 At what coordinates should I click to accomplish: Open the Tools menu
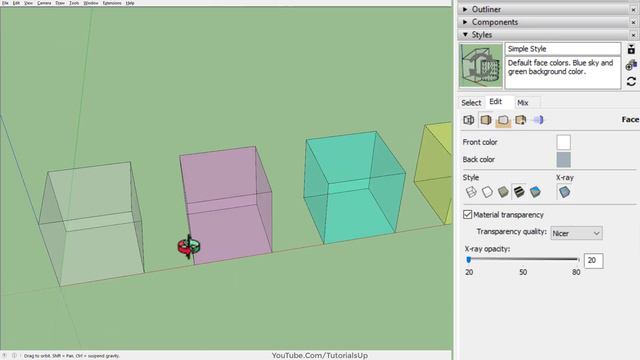coord(74,3)
